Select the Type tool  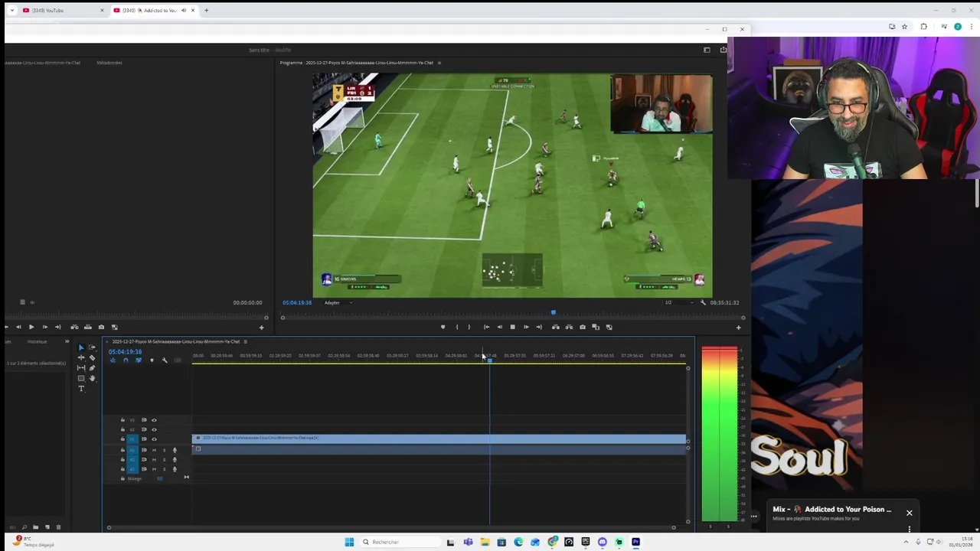pos(81,389)
